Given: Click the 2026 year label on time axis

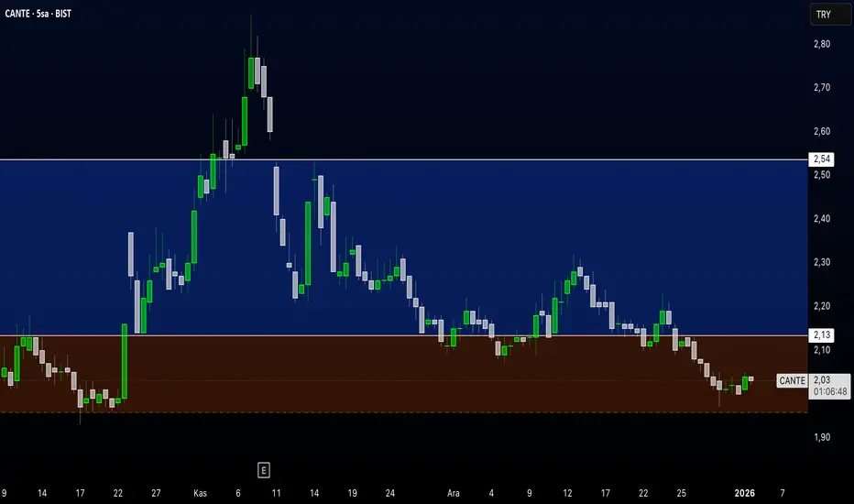Looking at the screenshot, I should 745,493.
